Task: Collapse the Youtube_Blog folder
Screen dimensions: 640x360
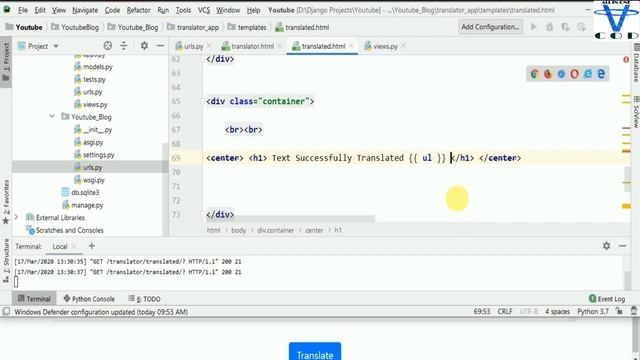Action: tap(52, 117)
